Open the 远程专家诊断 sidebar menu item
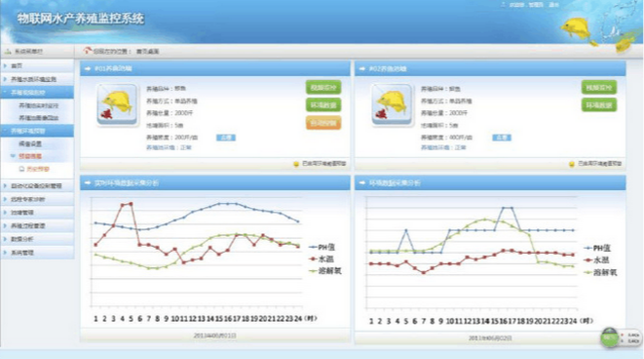 click(x=37, y=199)
